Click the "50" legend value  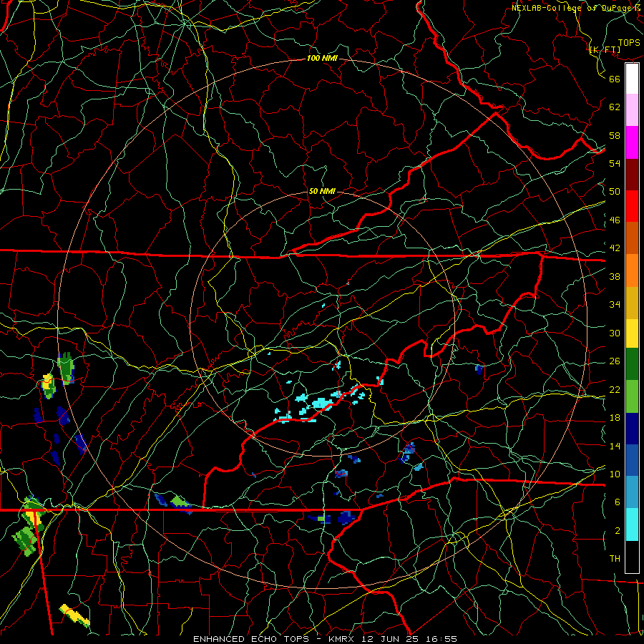click(x=615, y=192)
